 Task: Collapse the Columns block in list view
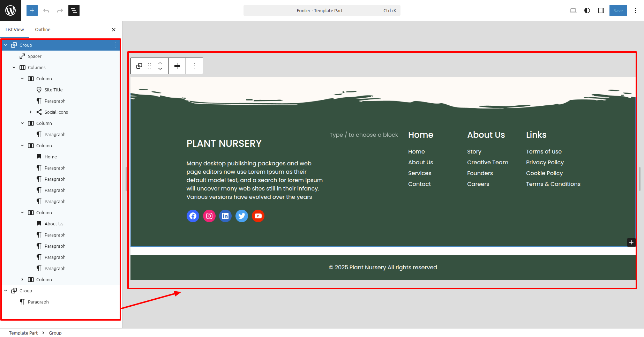coord(14,67)
